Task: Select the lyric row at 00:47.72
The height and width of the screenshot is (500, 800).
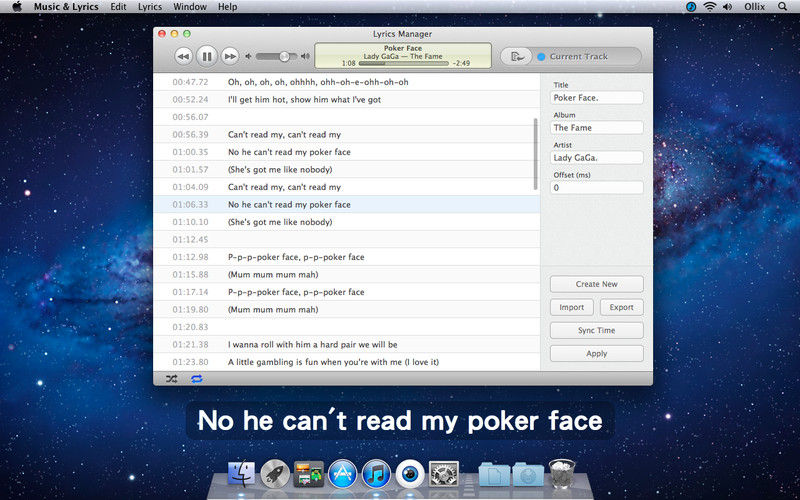Action: coord(346,82)
